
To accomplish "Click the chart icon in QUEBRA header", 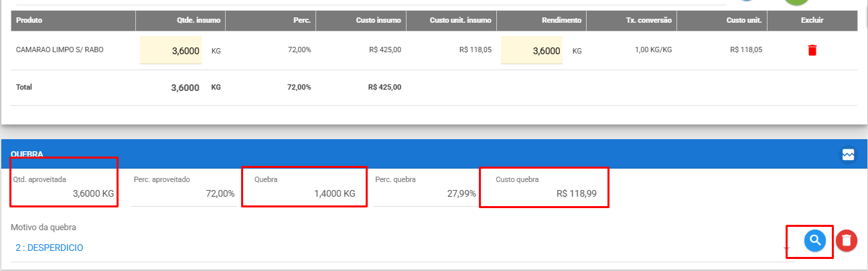I will tap(849, 155).
